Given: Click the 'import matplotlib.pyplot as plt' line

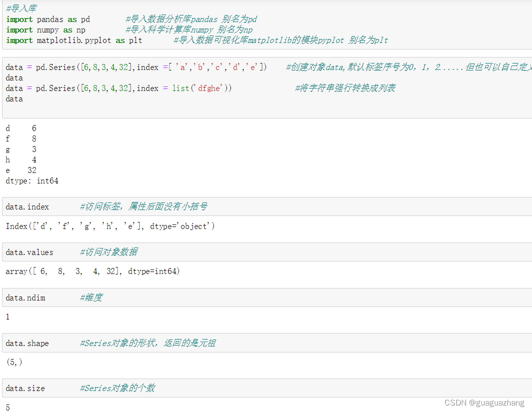Looking at the screenshot, I should pos(74,40).
